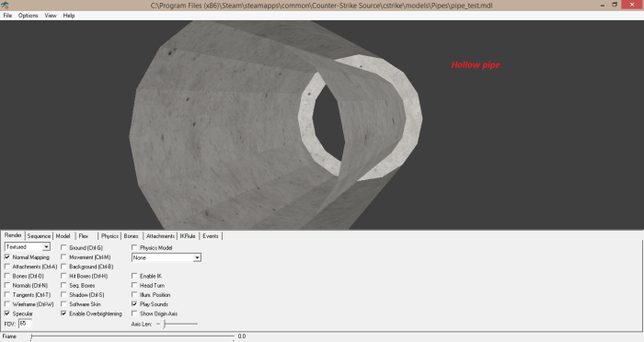Open the Help menu
The height and width of the screenshot is (342, 644).
pyautogui.click(x=69, y=16)
